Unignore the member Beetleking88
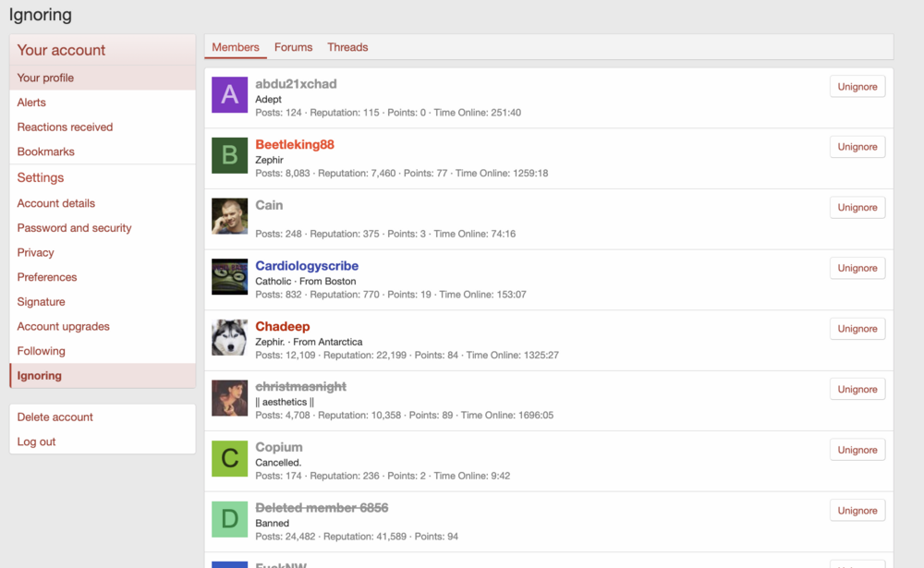Viewport: 924px width, 568px height. pyautogui.click(x=857, y=147)
